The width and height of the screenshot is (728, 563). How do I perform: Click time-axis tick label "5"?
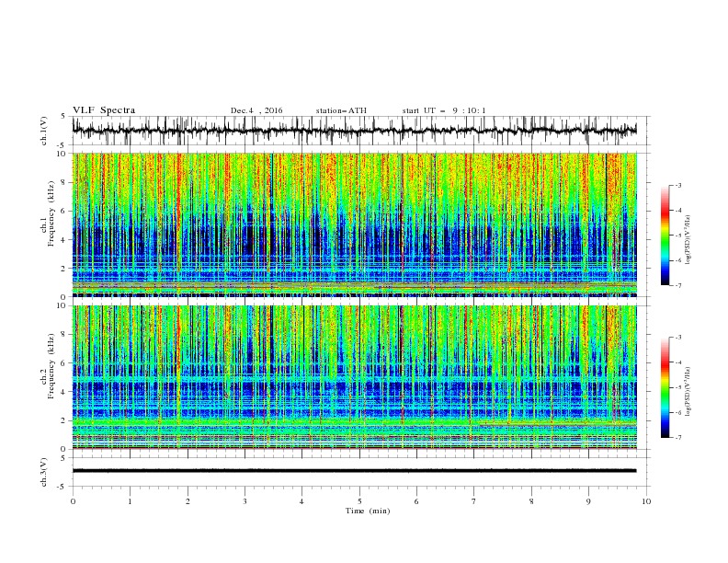pyautogui.click(x=359, y=501)
